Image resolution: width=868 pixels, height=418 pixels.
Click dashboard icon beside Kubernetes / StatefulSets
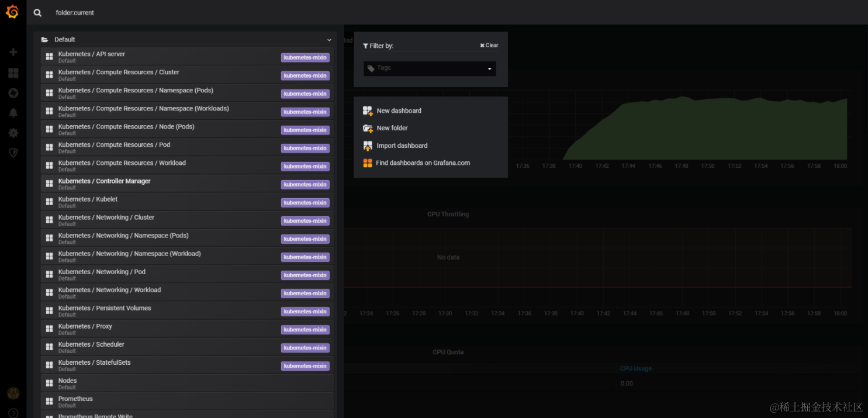[x=50, y=365]
